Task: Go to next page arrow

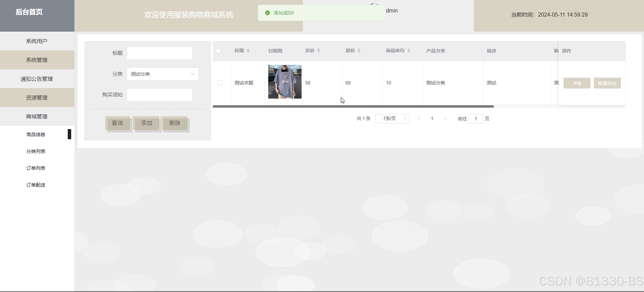Action: click(x=445, y=119)
